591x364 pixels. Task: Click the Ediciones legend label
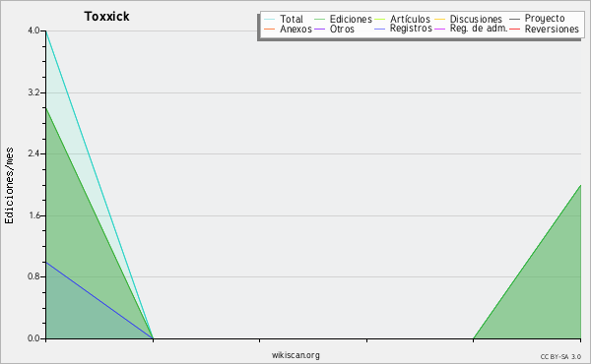point(351,19)
